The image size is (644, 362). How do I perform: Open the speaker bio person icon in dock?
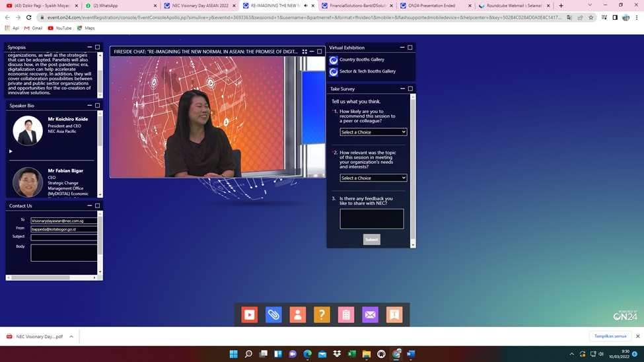(298, 314)
